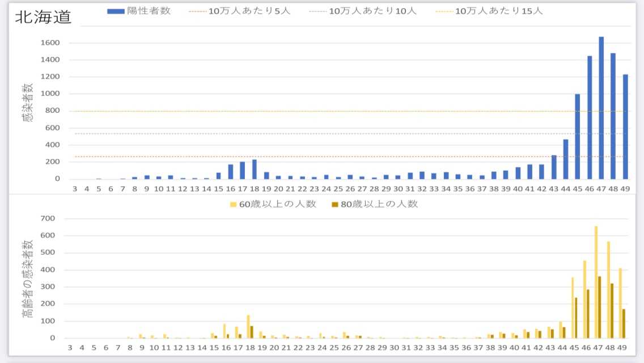Image resolution: width=644 pixels, height=363 pixels.
Task: Click the blue bar for week 45
Action: pos(578,136)
